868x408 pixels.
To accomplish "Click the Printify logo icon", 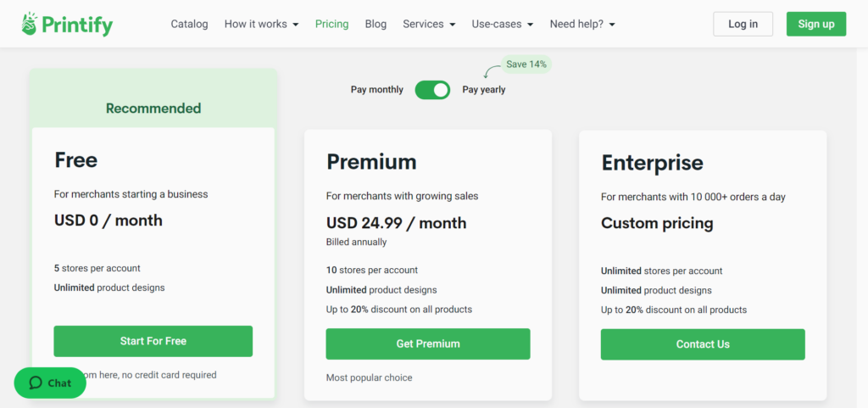I will point(30,24).
